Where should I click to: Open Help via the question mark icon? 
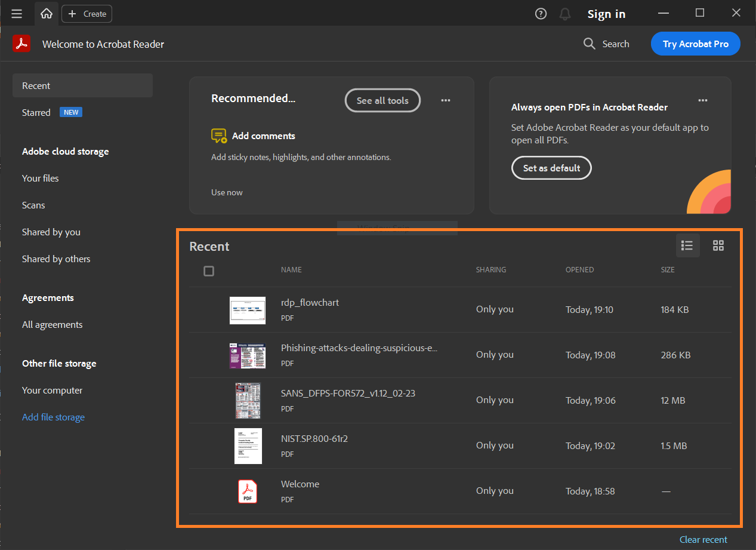pyautogui.click(x=541, y=13)
